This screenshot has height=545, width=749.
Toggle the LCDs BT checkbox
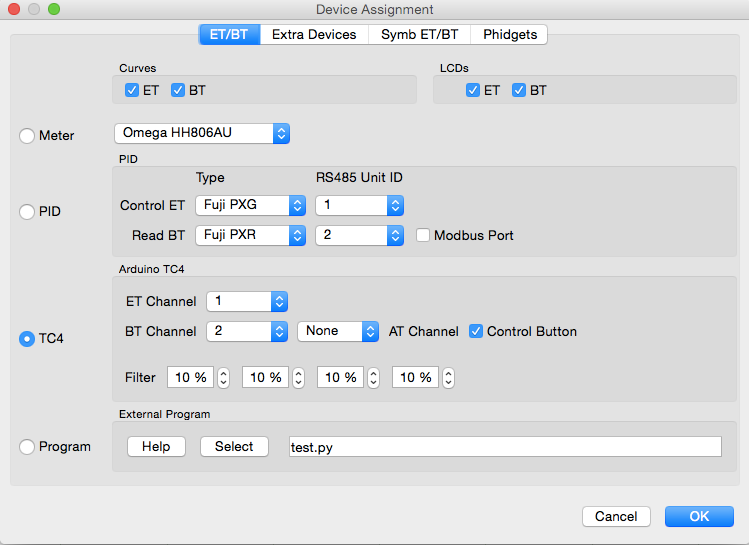coord(519,90)
